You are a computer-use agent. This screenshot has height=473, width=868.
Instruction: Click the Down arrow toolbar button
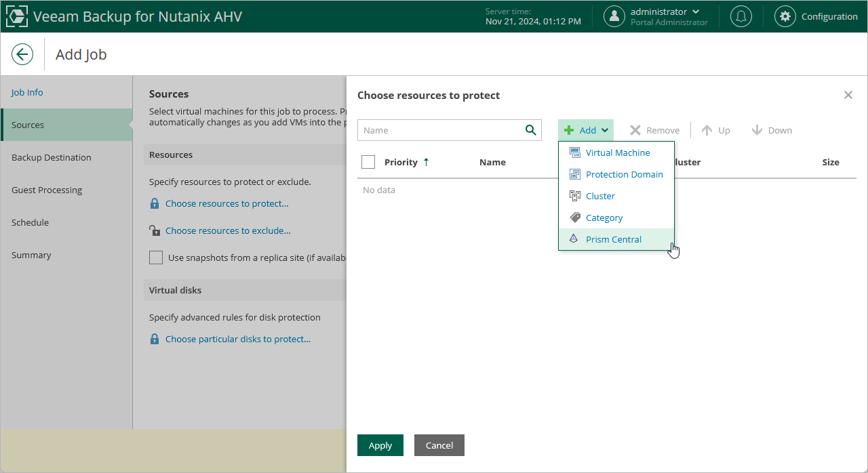(x=772, y=130)
